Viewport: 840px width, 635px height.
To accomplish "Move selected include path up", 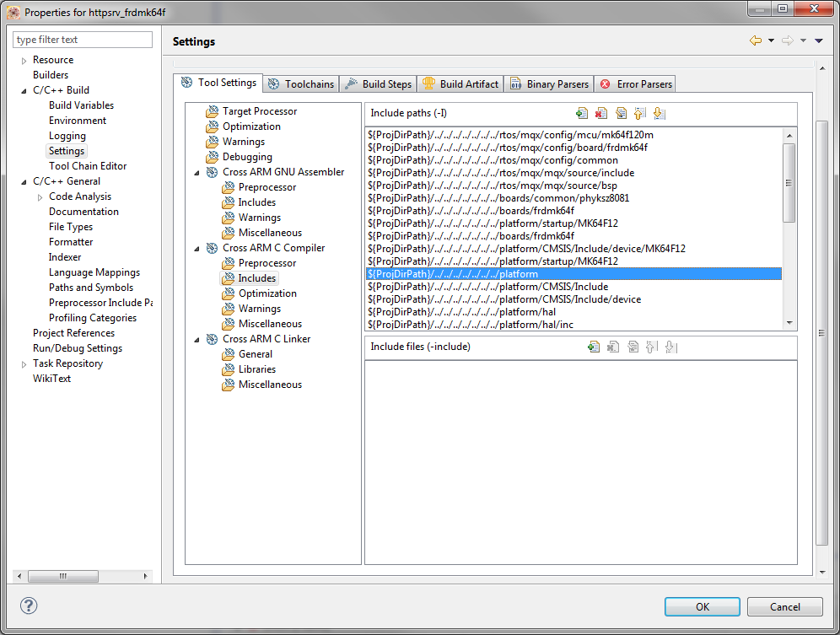I will (640, 113).
